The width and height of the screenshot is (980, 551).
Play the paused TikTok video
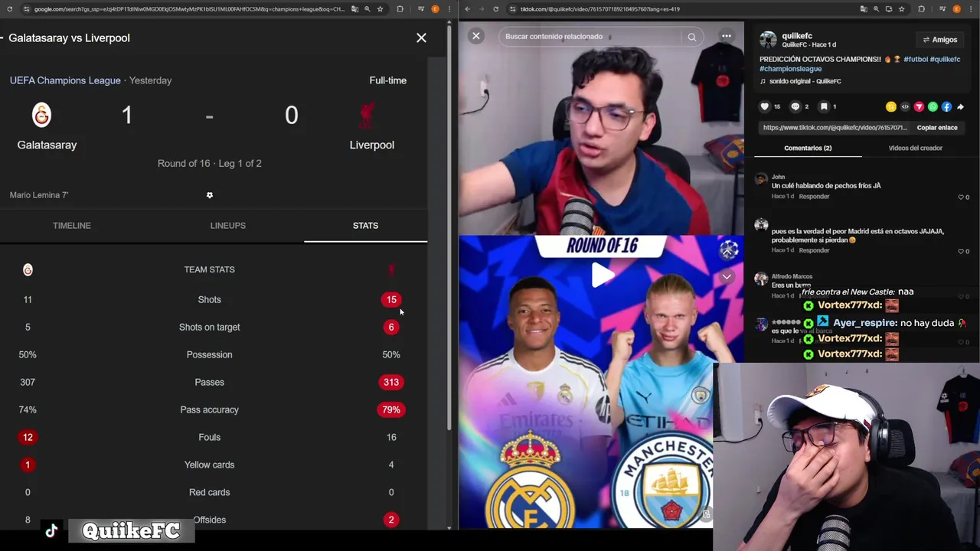point(603,275)
